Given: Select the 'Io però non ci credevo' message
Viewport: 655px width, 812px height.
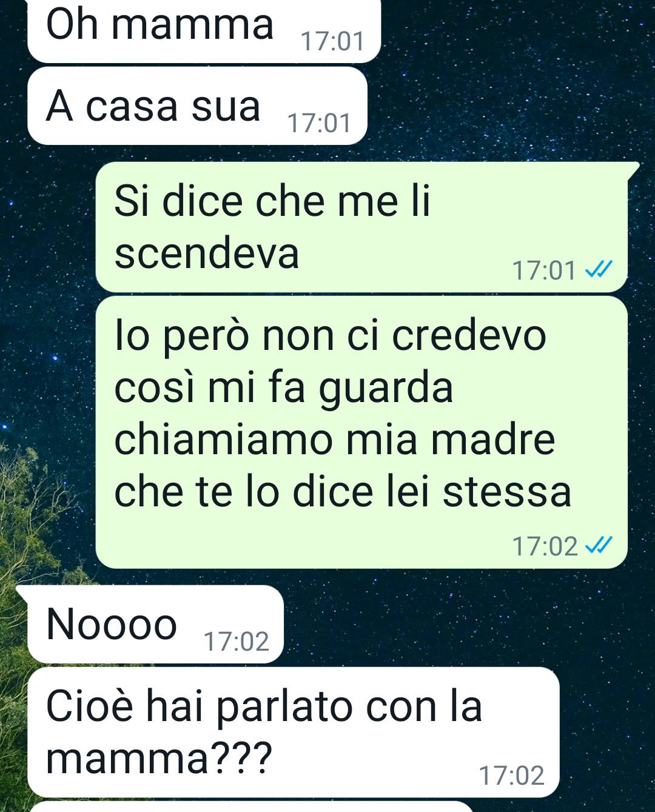Looking at the screenshot, I should (361, 432).
